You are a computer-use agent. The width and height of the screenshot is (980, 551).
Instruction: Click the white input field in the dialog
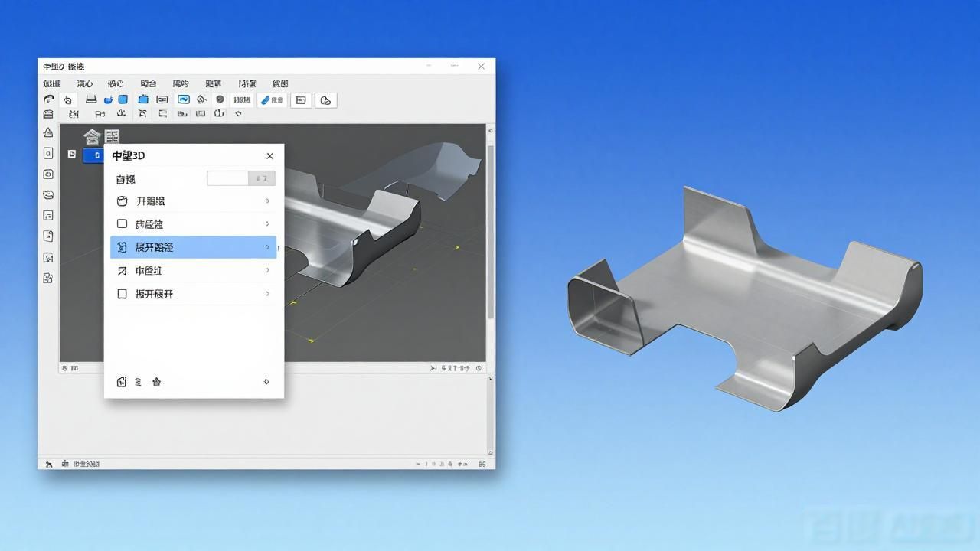point(228,178)
